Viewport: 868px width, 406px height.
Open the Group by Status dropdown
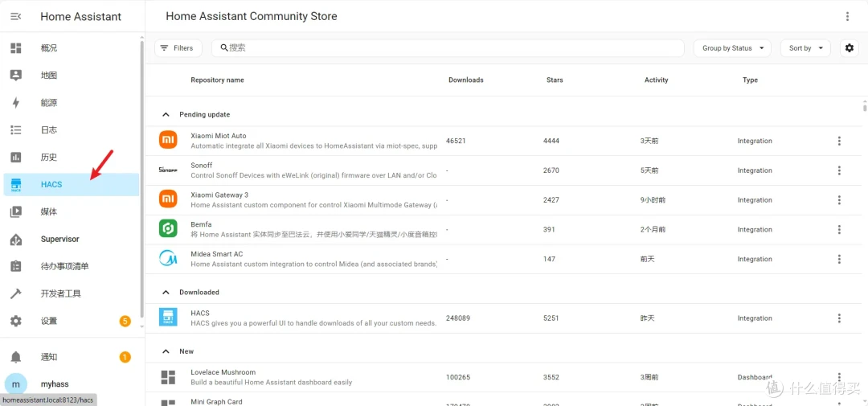click(x=732, y=48)
